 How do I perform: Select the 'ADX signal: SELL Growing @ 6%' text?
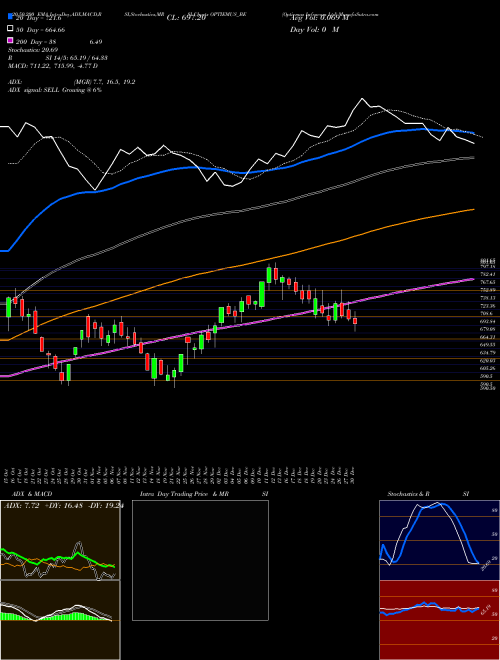click(x=55, y=90)
